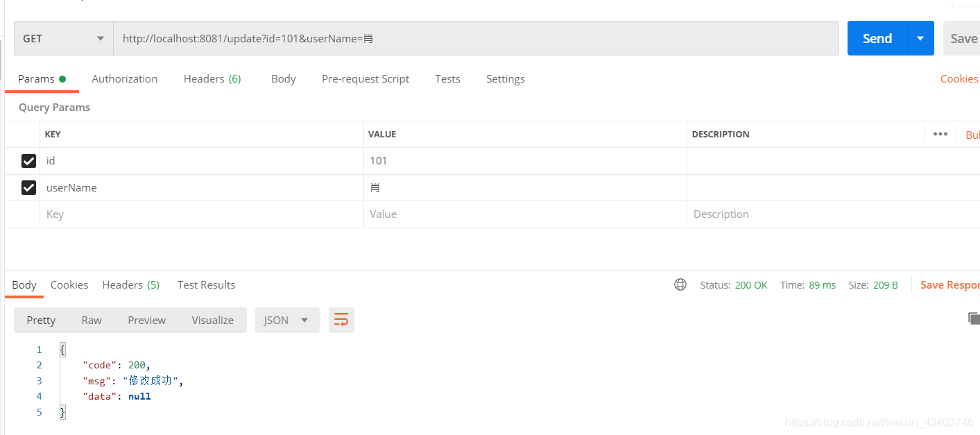Click the request URL field

tap(476, 38)
